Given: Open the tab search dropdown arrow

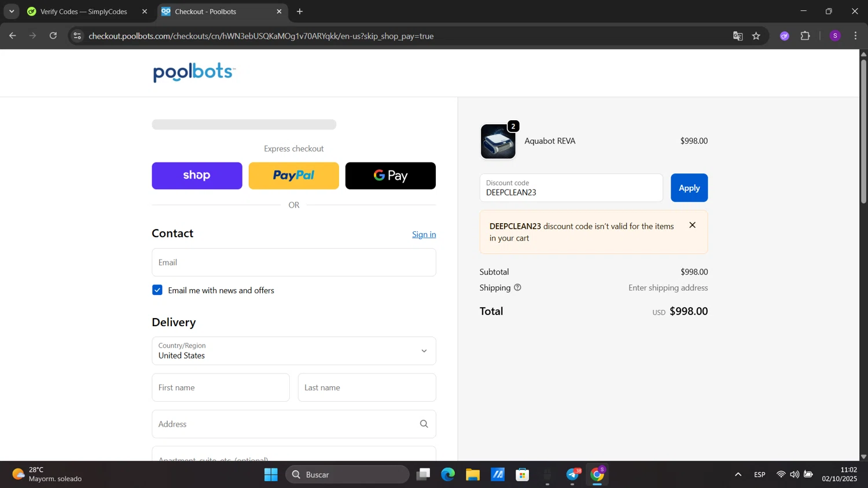Looking at the screenshot, I should (12, 12).
